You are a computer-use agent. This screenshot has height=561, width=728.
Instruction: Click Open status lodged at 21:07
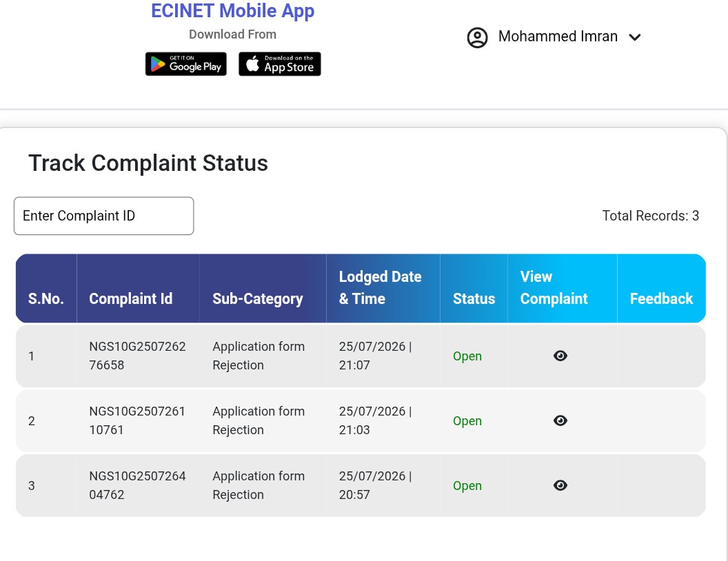[467, 356]
